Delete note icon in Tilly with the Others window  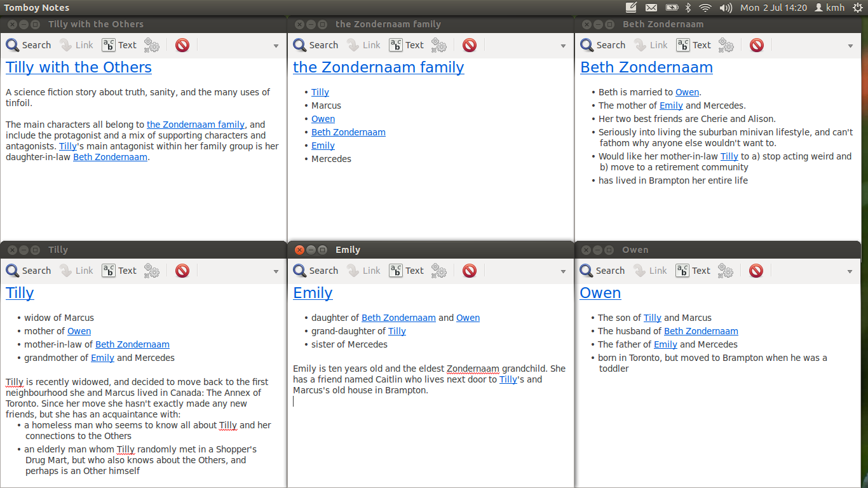point(182,45)
